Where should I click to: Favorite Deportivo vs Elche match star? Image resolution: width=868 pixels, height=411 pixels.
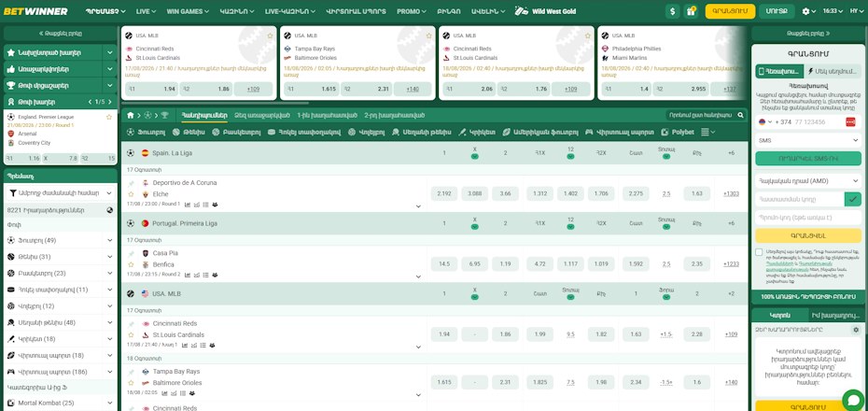[132, 194]
